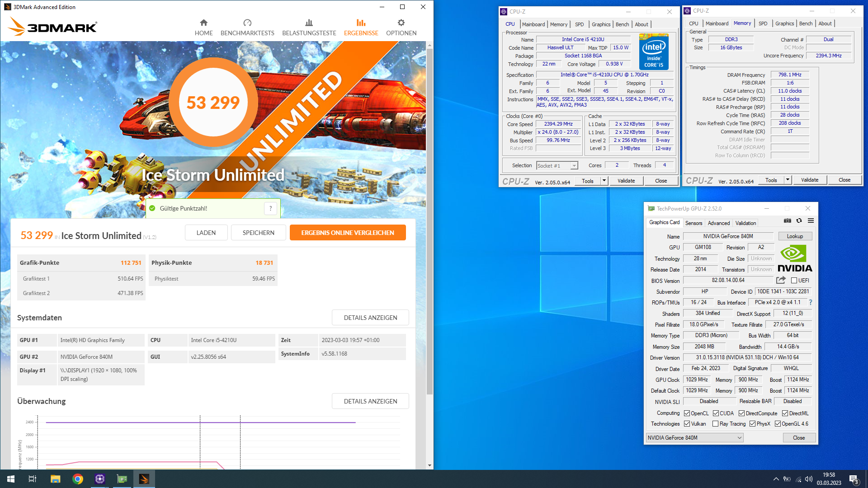Refresh GPU-Z data
Screen dimensions: 868x488
pyautogui.click(x=799, y=221)
